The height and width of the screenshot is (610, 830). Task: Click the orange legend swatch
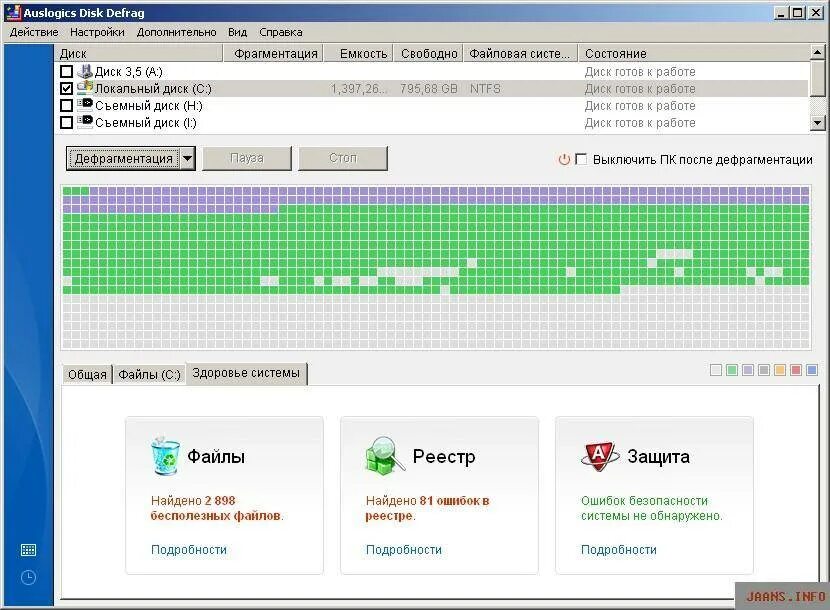(x=779, y=370)
